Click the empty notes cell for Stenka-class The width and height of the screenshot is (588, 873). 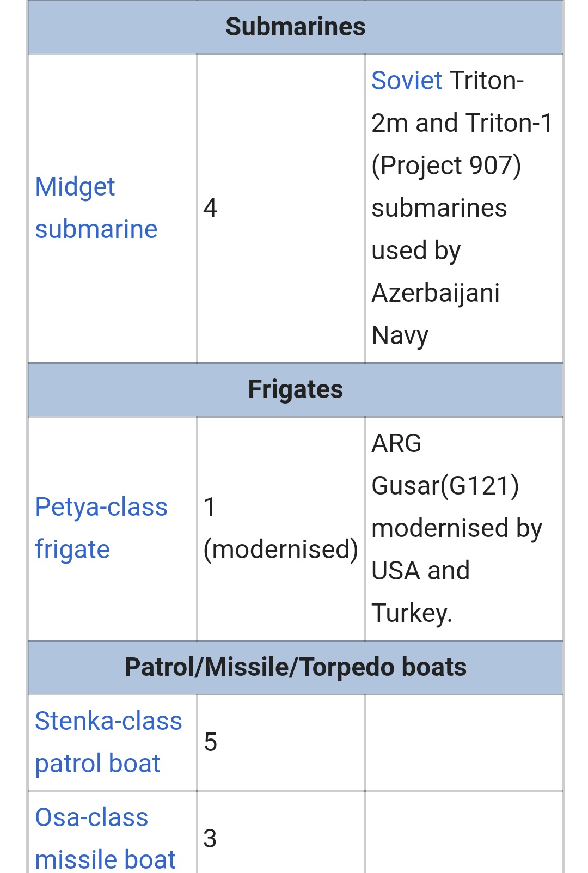(x=463, y=742)
